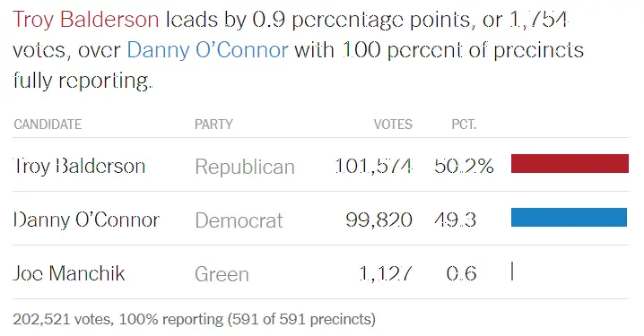The image size is (644, 336).
Task: Click the 50.2% percentage value
Action: [464, 166]
